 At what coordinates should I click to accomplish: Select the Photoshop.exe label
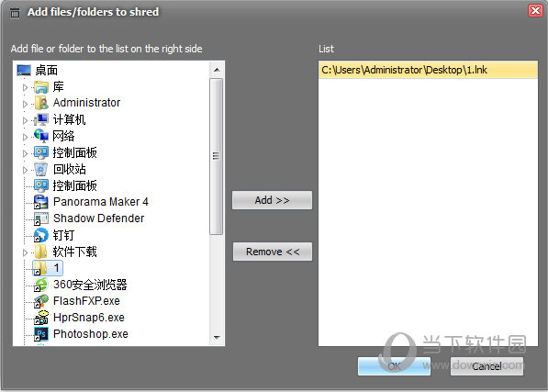coord(91,334)
